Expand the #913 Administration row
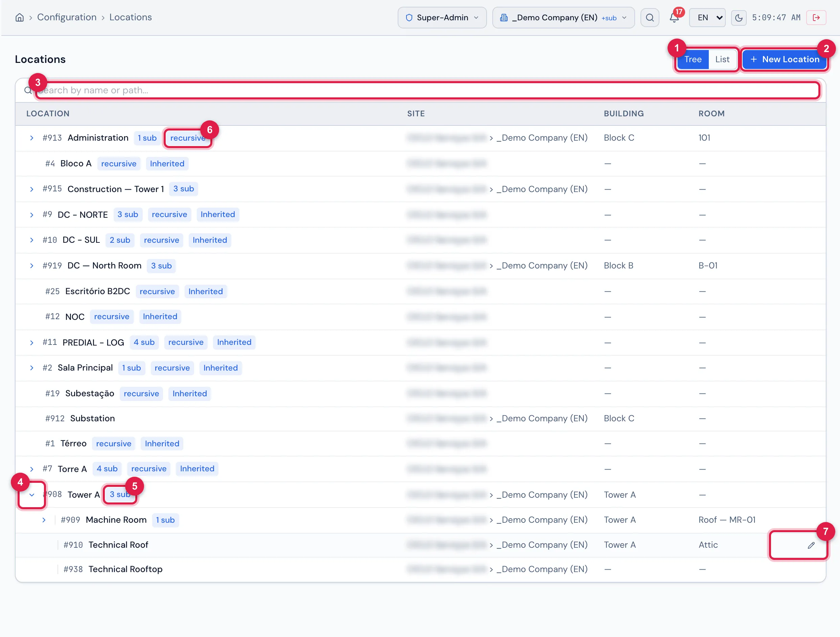The width and height of the screenshot is (840, 637). point(31,138)
